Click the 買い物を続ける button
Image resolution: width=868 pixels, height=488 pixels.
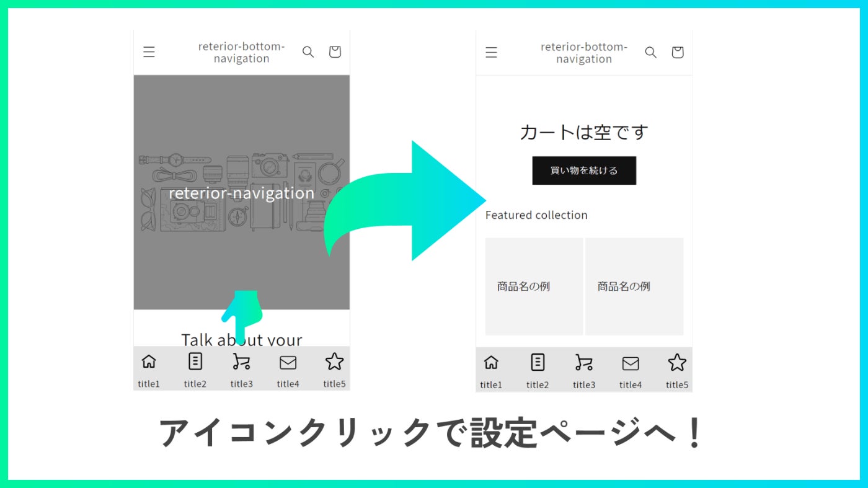(x=584, y=171)
